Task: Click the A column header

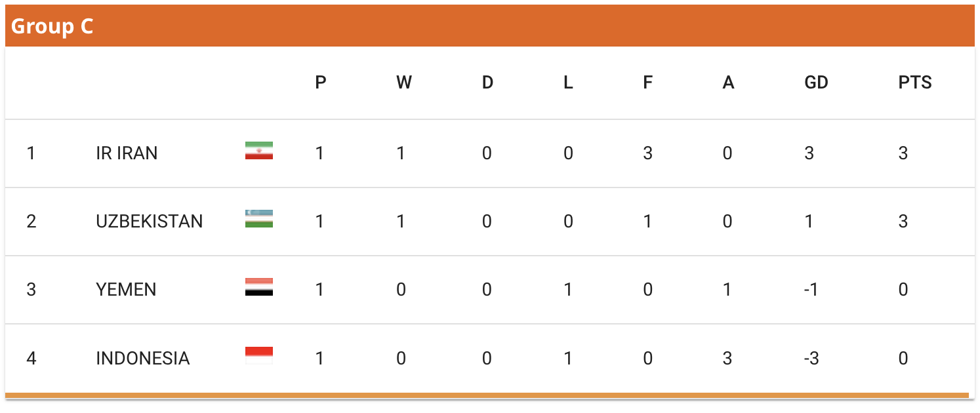Action: 728,83
